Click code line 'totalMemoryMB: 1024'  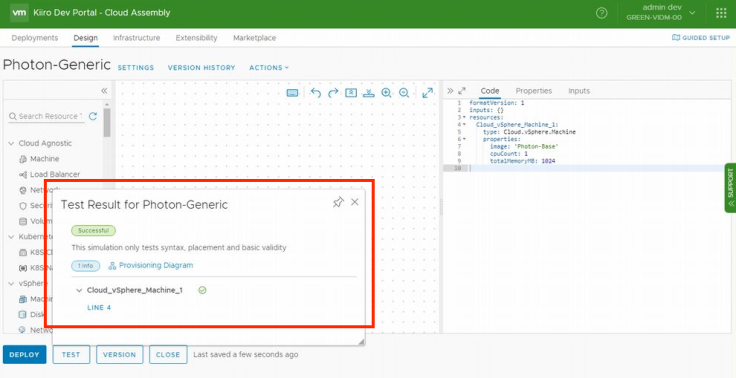[x=523, y=161]
